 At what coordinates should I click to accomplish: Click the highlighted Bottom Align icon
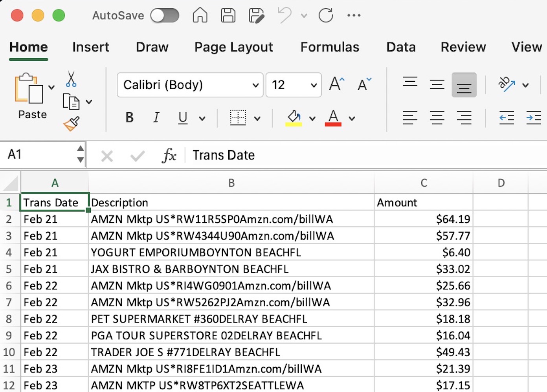[x=464, y=85]
